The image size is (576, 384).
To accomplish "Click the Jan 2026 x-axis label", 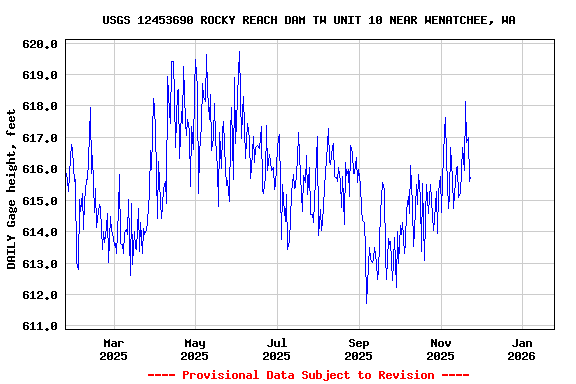I will [x=522, y=350].
